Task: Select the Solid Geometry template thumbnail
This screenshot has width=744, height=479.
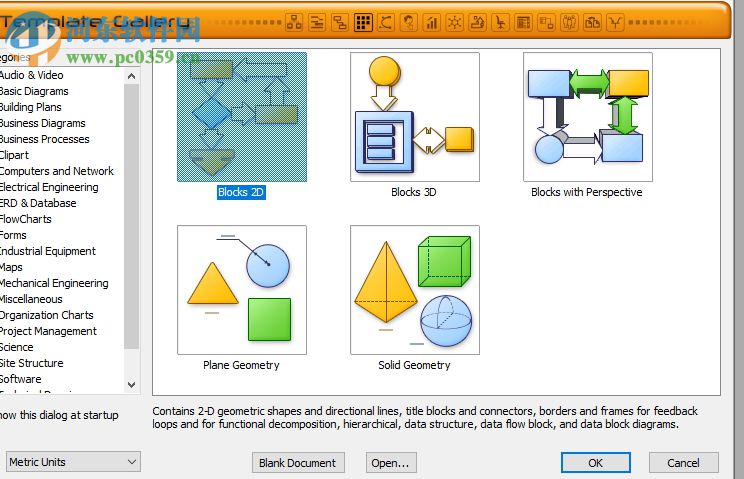Action: coord(415,290)
